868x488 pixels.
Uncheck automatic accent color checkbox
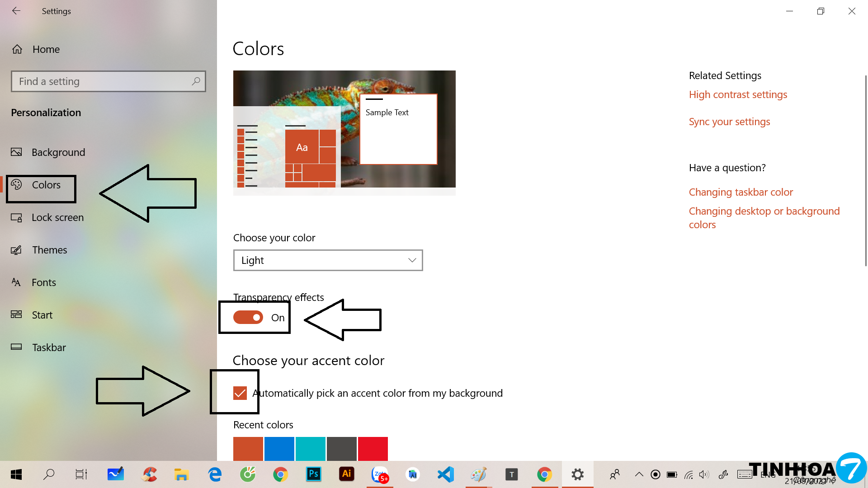[240, 393]
